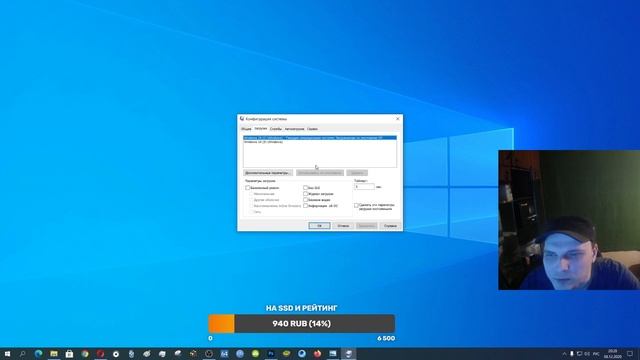Click the Дополнительные параметры button
640x360 pixels.
(x=268, y=173)
